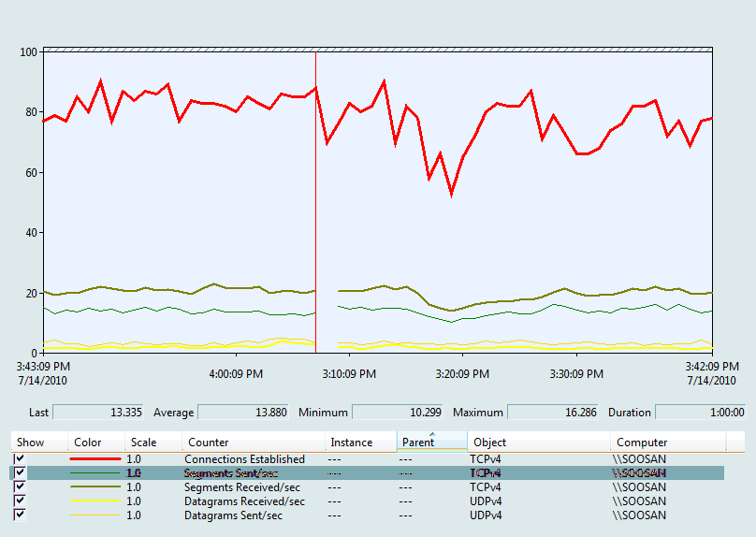Select the Datagrams Received/sec counter name

click(244, 501)
